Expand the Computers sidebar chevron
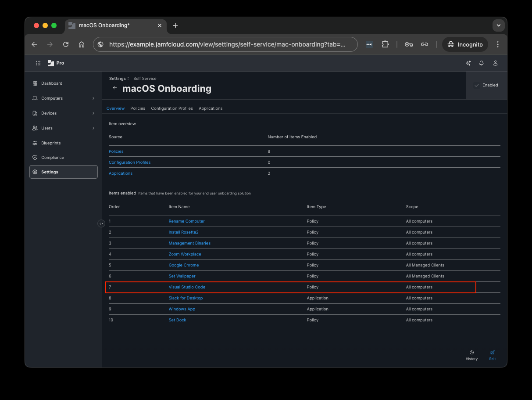This screenshot has width=532, height=400. 93,98
